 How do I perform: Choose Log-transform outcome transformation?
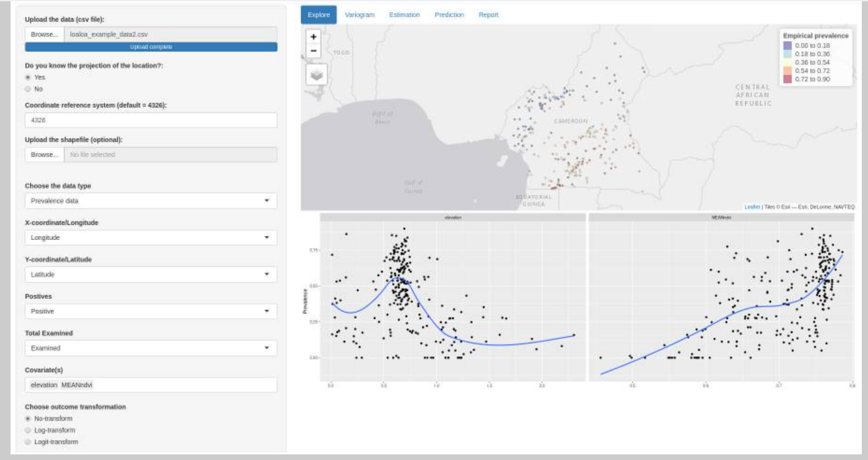28,430
